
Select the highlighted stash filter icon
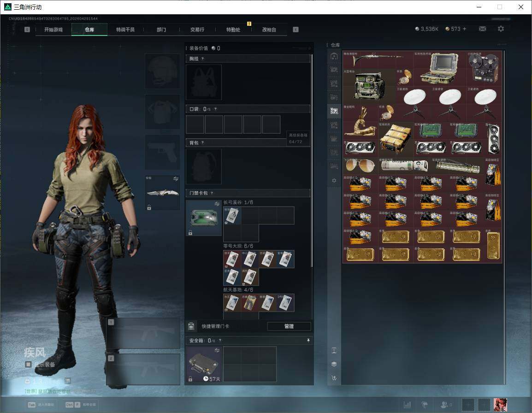(334, 111)
